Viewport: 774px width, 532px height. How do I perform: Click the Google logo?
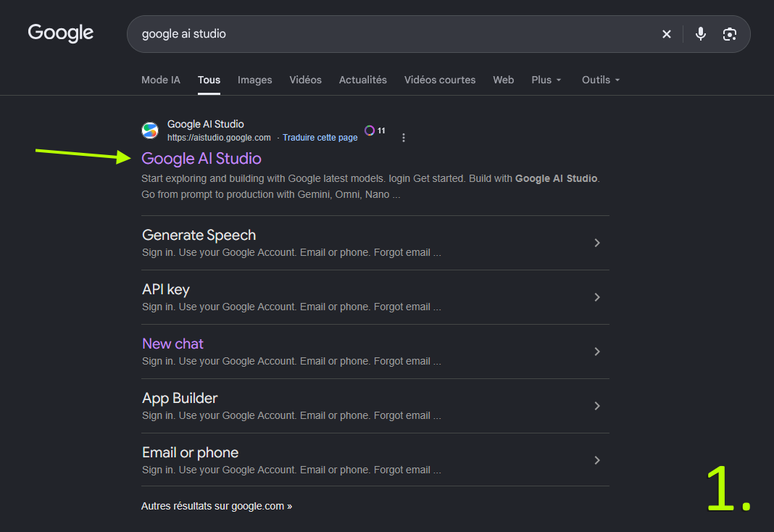[x=61, y=33]
